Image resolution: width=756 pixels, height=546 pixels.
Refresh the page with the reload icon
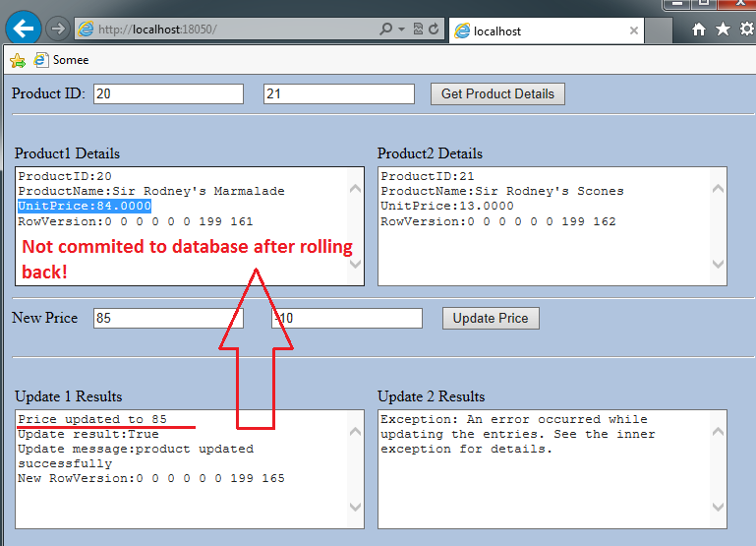[434, 30]
